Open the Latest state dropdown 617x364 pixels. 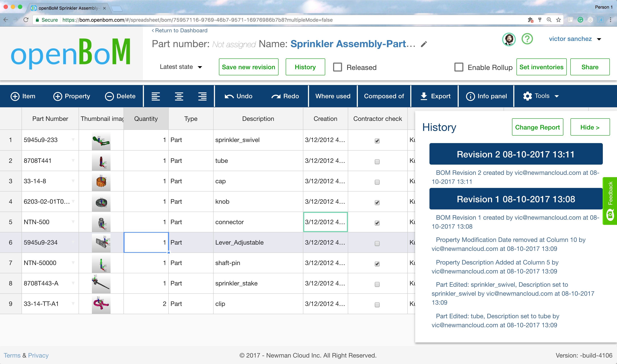(x=181, y=67)
